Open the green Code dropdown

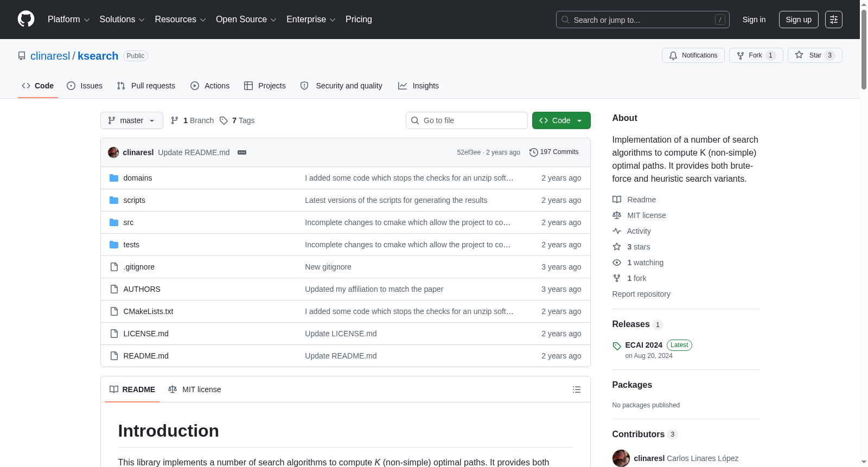point(561,120)
